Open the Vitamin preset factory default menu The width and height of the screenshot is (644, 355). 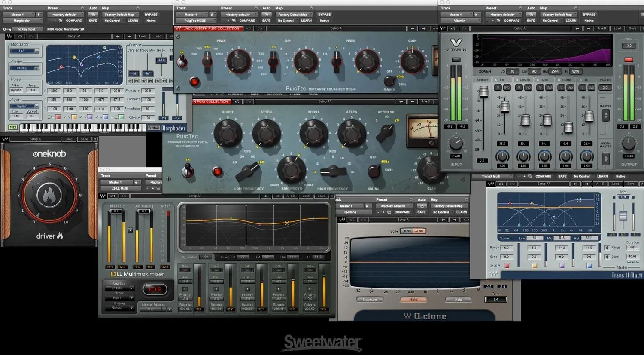coord(504,15)
